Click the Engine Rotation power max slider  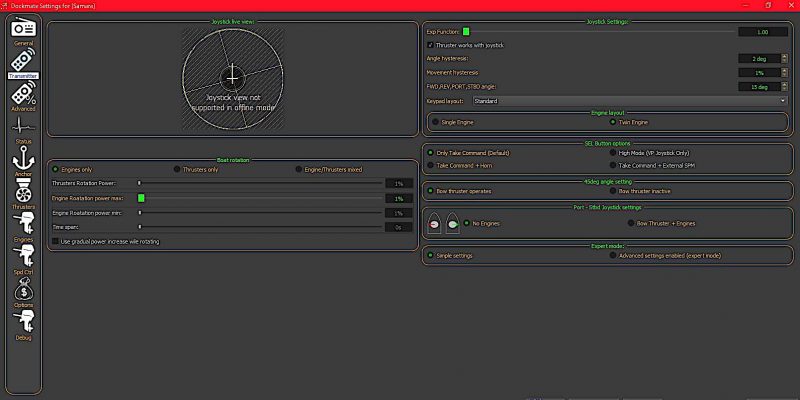pos(260,198)
